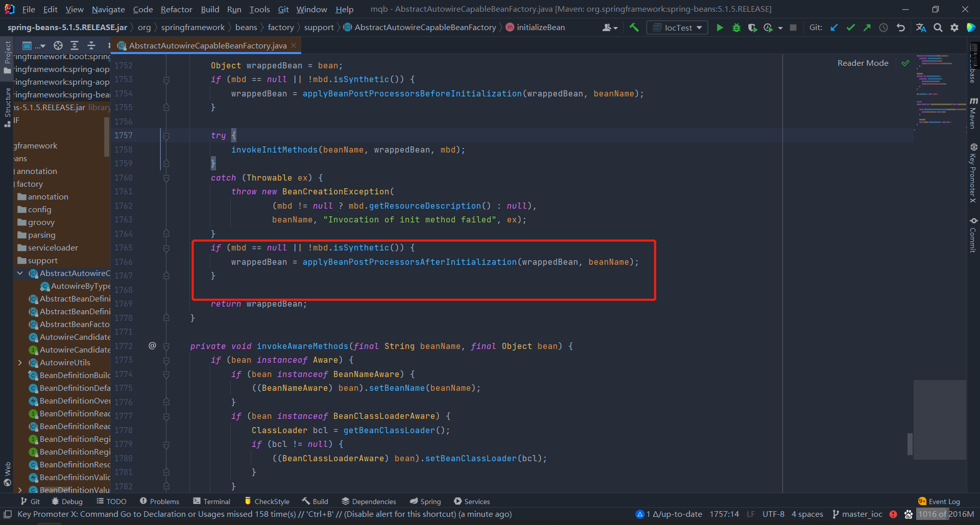Run the IocTest configuration
The image size is (980, 525).
(720, 28)
